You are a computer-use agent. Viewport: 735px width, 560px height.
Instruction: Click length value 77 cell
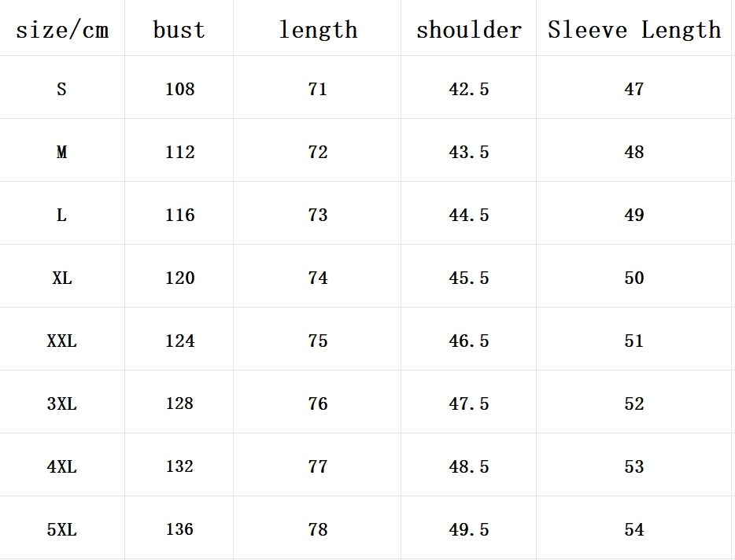[317, 465]
